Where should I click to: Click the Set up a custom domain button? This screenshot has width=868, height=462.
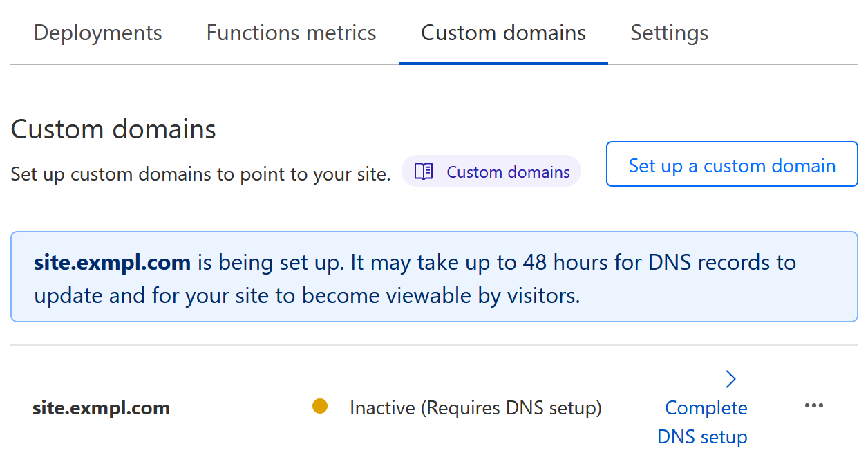coord(731,164)
